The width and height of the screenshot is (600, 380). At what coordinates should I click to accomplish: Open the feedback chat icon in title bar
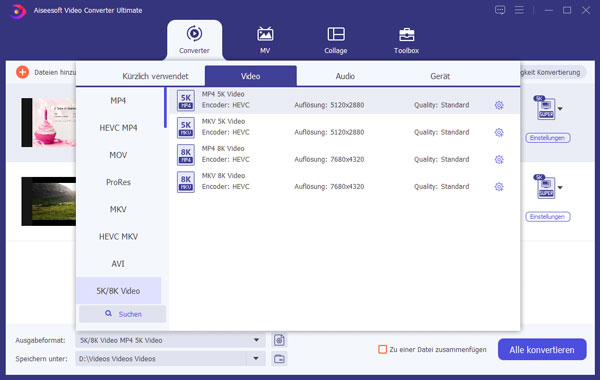[500, 10]
